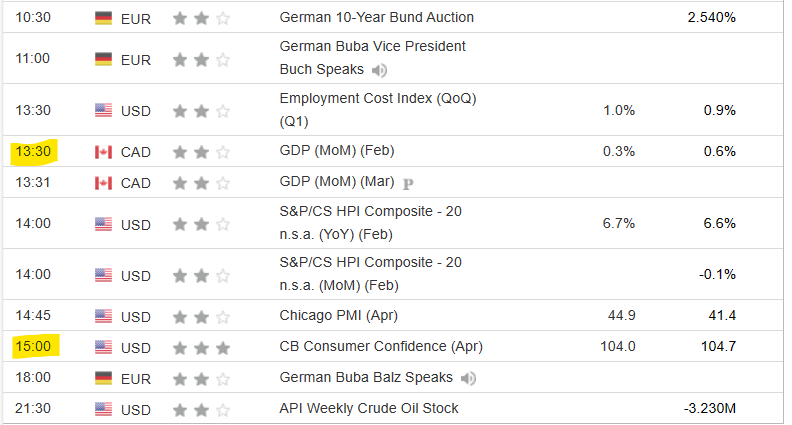Click Canadian flag on GDP (Feb) row
The width and height of the screenshot is (792, 425).
104,152
